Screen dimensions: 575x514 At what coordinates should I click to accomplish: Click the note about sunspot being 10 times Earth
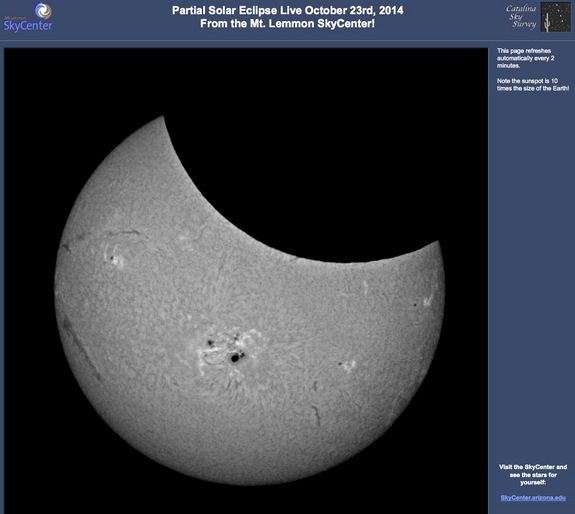pyautogui.click(x=533, y=85)
